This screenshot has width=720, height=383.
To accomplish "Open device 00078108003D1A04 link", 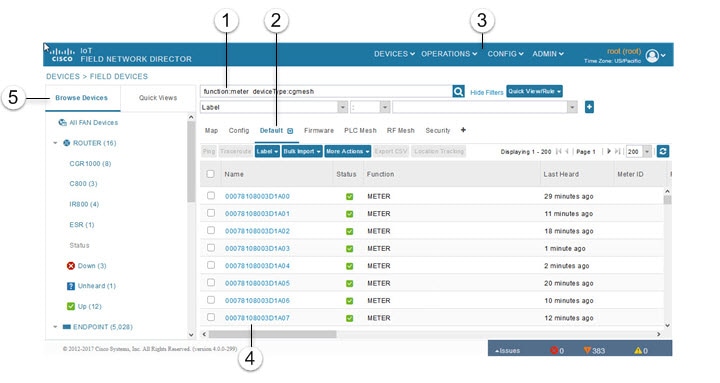I will pos(257,266).
